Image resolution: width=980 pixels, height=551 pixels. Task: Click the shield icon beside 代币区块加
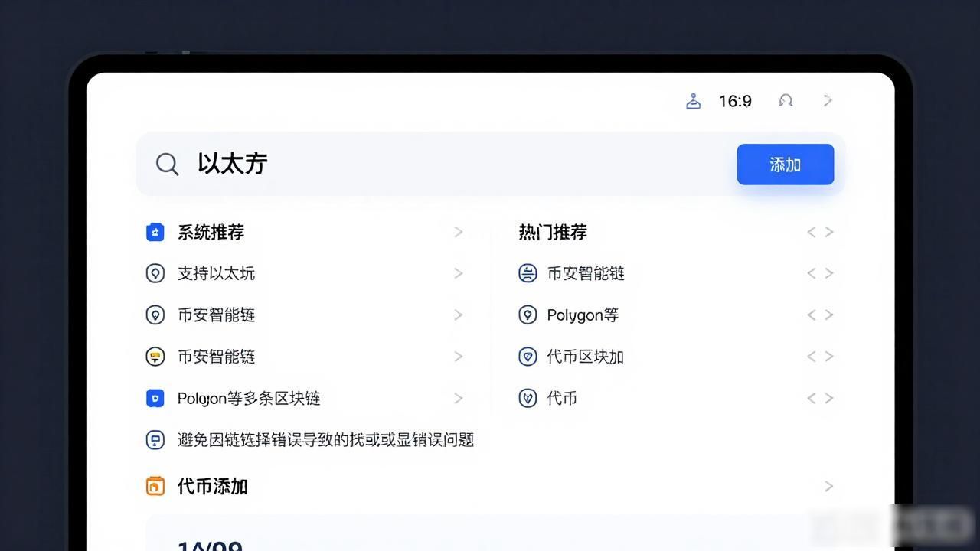(528, 357)
